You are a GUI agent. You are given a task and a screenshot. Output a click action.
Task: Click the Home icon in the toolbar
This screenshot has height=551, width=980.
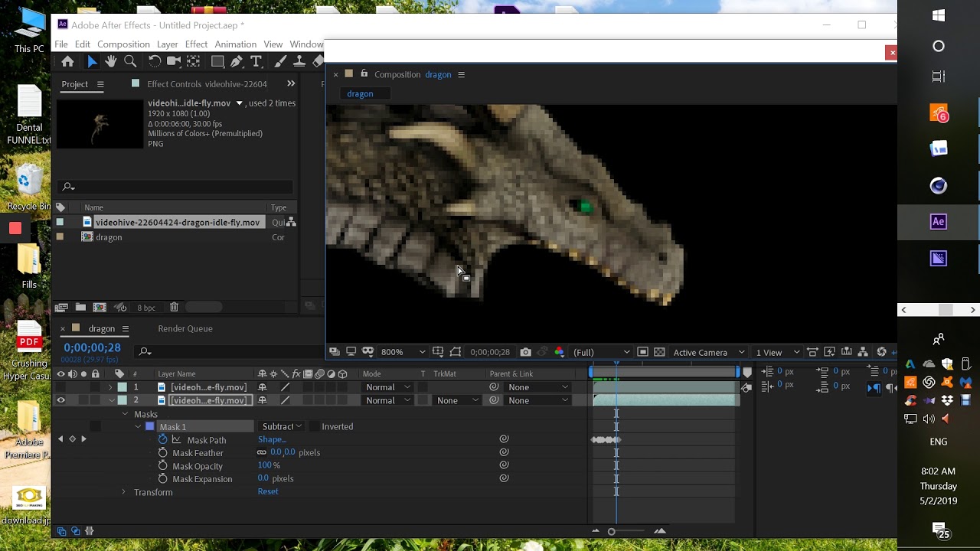click(67, 62)
